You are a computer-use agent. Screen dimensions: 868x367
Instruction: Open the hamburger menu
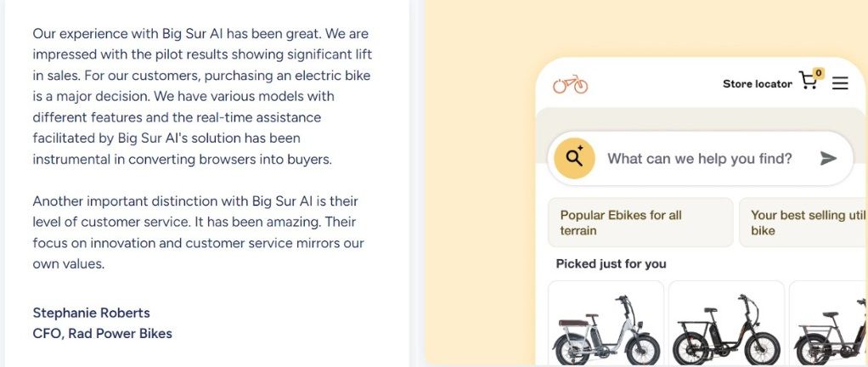840,83
